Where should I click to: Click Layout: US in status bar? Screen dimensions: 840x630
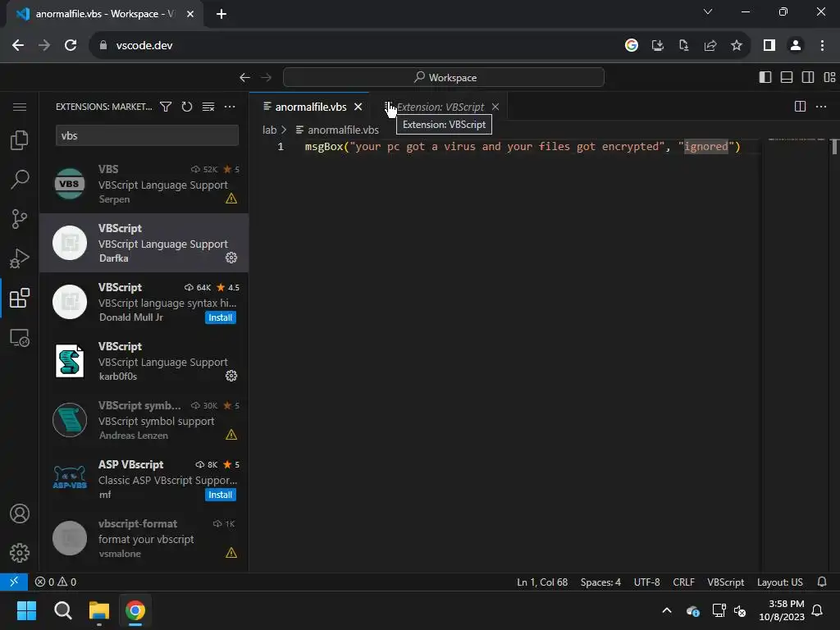tap(779, 582)
